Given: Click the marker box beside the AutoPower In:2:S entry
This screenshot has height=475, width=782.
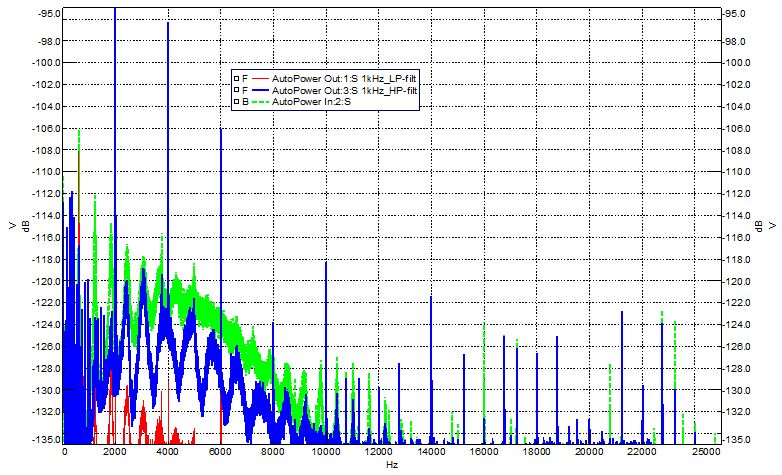Looking at the screenshot, I should (236, 102).
